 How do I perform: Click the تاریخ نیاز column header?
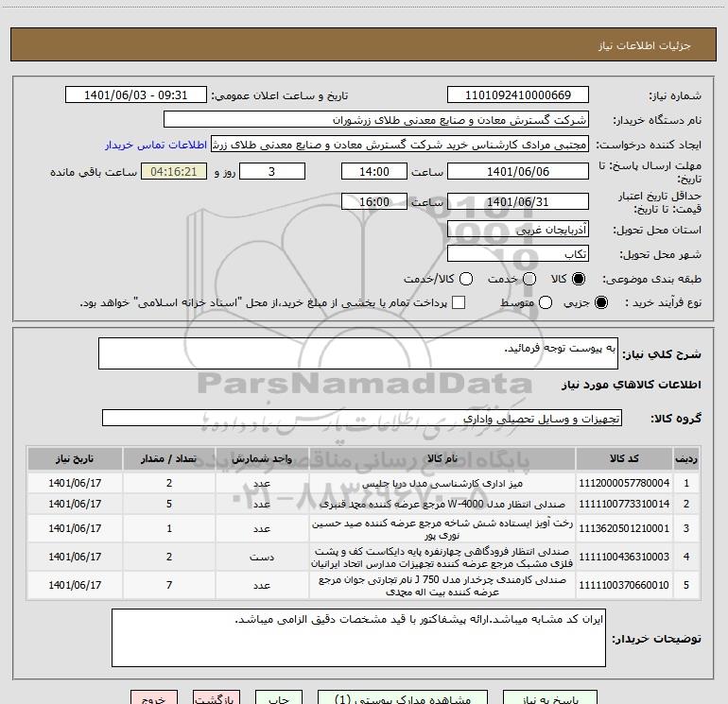click(75, 458)
